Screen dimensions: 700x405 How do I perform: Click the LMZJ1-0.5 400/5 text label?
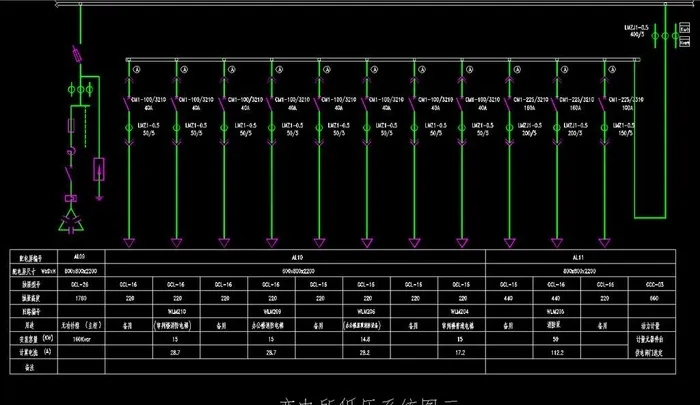(638, 30)
